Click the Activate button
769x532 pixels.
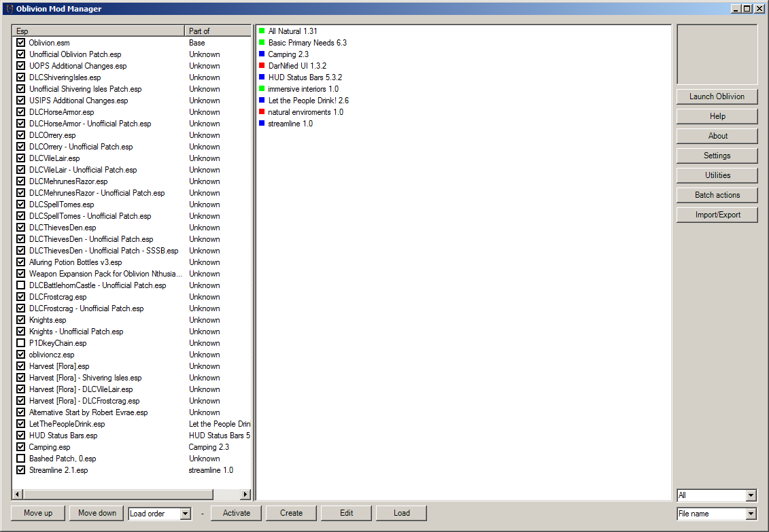pyautogui.click(x=237, y=513)
